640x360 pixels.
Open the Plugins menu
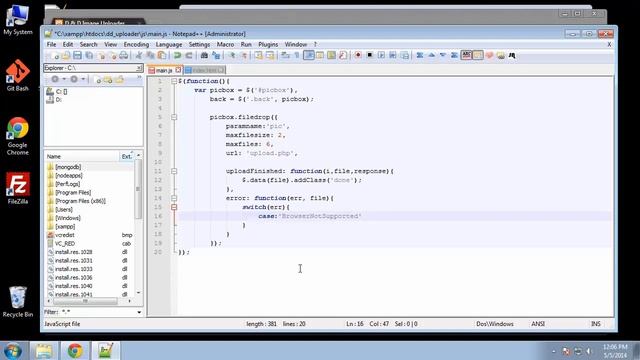[x=268, y=44]
